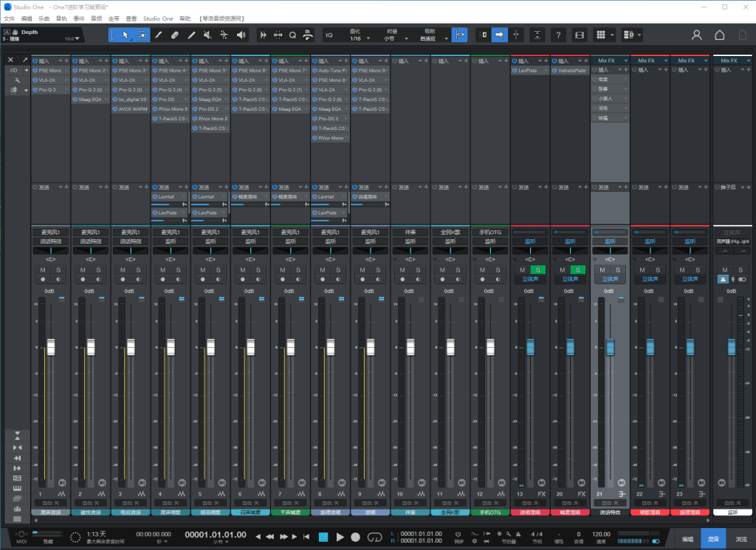Click the I/O button in left panel
This screenshot has width=756, height=550.
coord(13,70)
